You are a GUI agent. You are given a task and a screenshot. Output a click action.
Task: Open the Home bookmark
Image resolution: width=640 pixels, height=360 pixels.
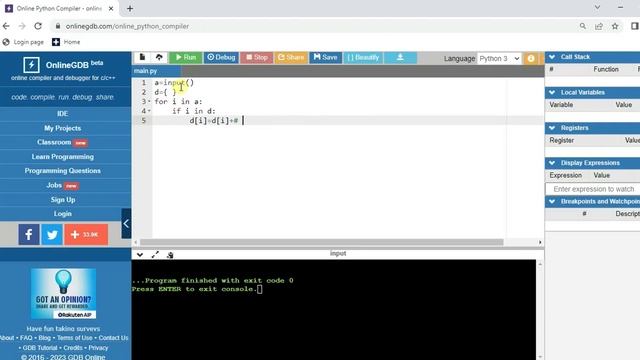[x=66, y=42]
